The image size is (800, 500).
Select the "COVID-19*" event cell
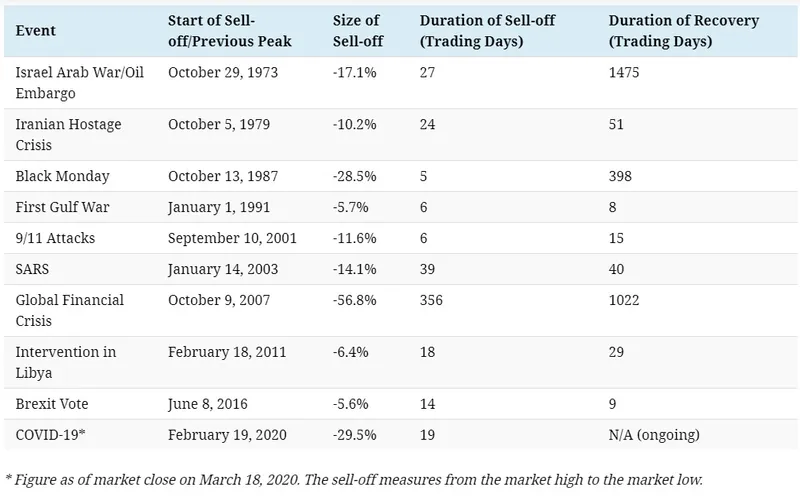51,433
